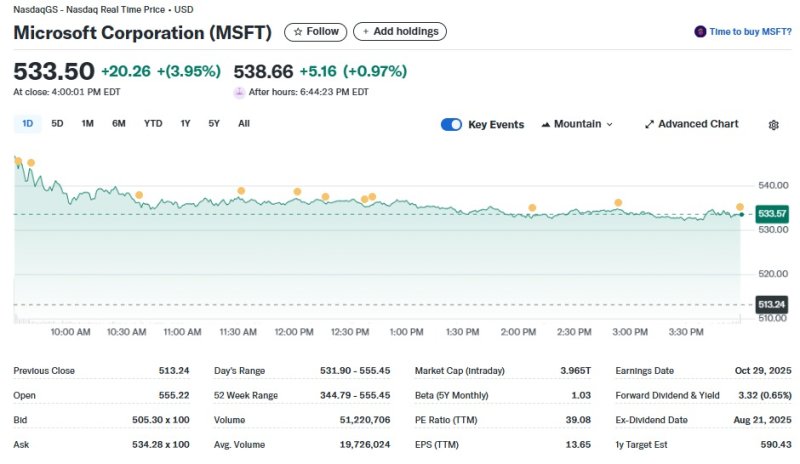The width and height of the screenshot is (800, 464).
Task: Open Time to buy MSFT? link
Action: click(750, 32)
